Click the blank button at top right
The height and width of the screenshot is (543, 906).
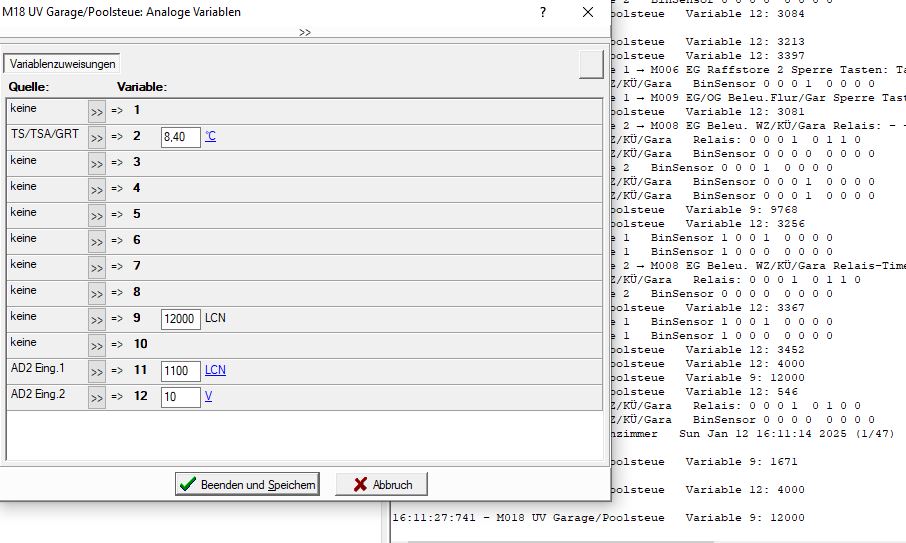(x=591, y=64)
